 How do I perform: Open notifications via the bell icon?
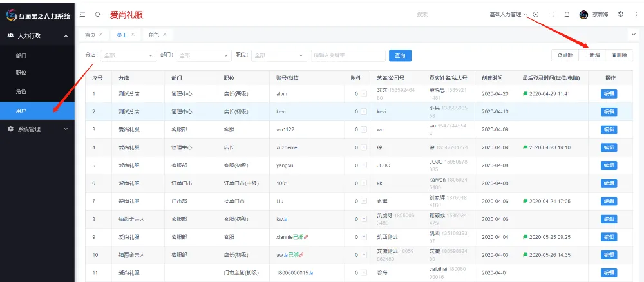coord(567,14)
